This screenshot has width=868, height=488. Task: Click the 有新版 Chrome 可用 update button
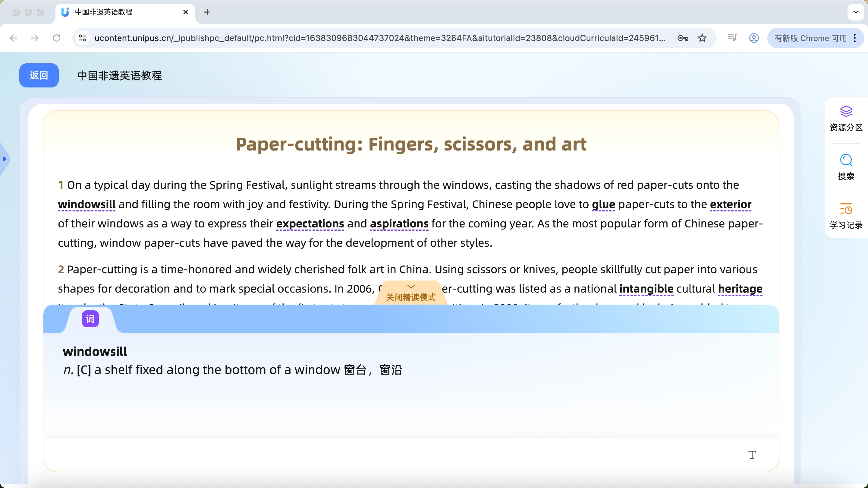(810, 38)
